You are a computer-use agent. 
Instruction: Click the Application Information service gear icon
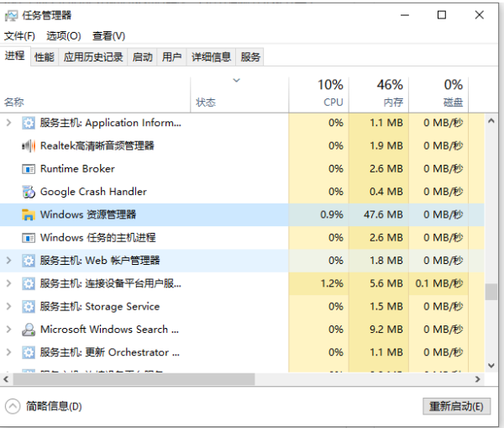[29, 123]
